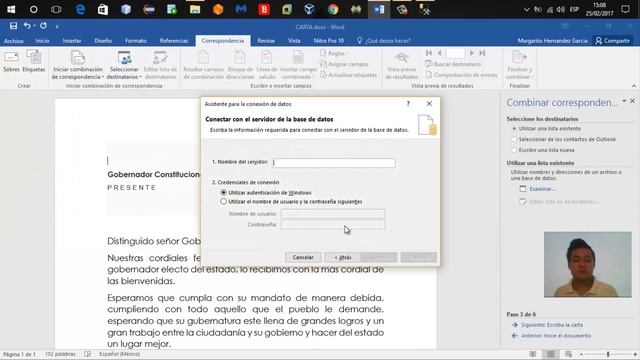Image resolution: width=640 pixels, height=360 pixels.
Task: Click the volume speaker tray icon
Action: click(561, 9)
